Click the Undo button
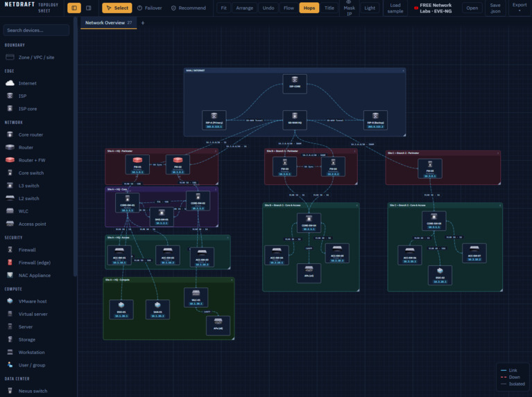 click(268, 8)
